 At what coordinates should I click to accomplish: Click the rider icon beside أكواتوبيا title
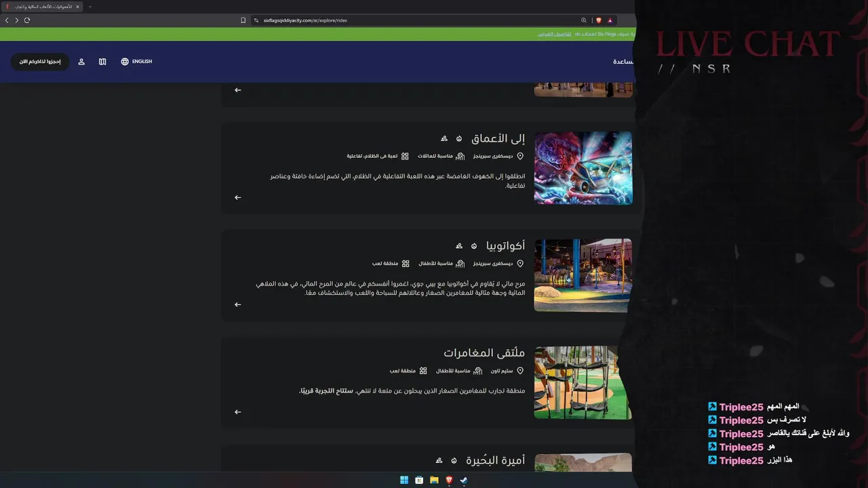point(459,245)
